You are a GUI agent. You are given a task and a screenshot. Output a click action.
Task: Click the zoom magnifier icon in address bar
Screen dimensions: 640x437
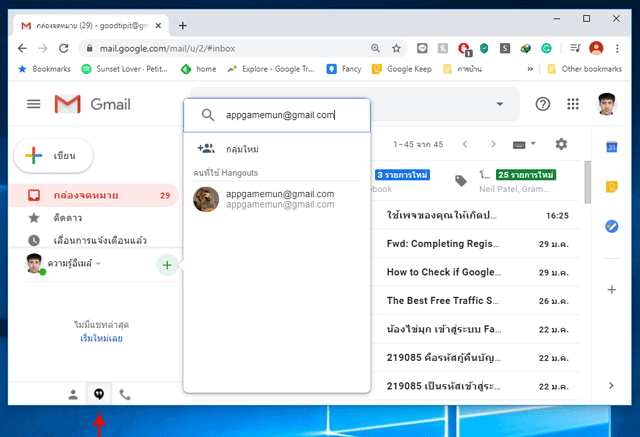[375, 49]
